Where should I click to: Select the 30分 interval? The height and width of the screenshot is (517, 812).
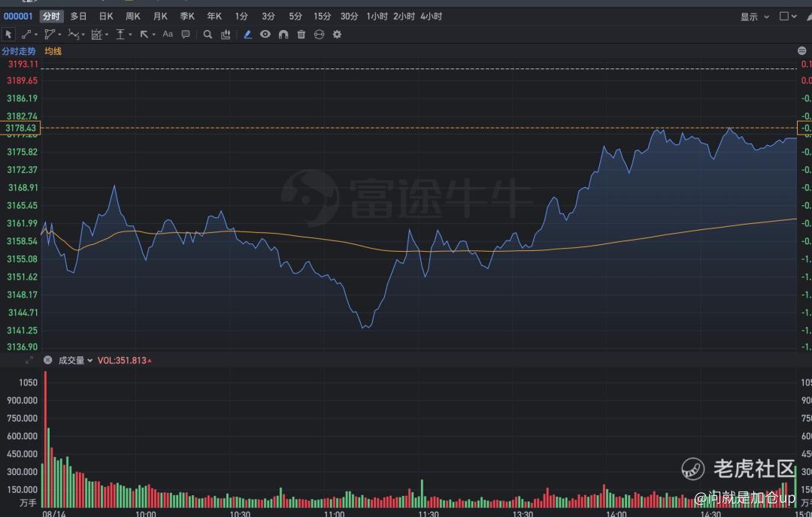tap(349, 17)
